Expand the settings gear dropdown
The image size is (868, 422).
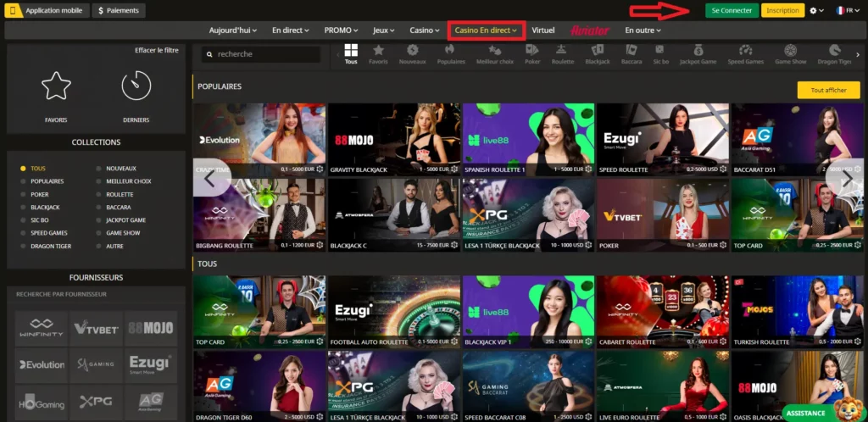817,11
